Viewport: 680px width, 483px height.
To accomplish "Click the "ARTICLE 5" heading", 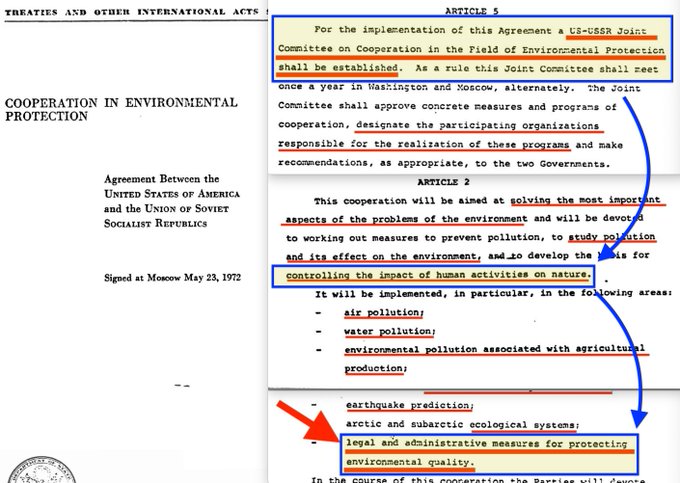I will [x=471, y=11].
